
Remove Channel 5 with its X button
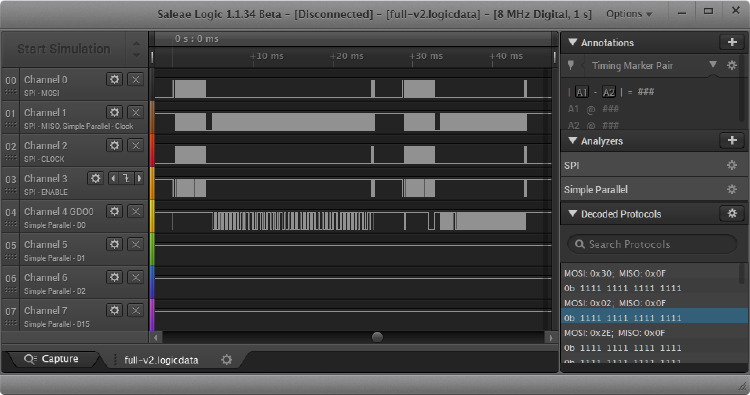[136, 244]
